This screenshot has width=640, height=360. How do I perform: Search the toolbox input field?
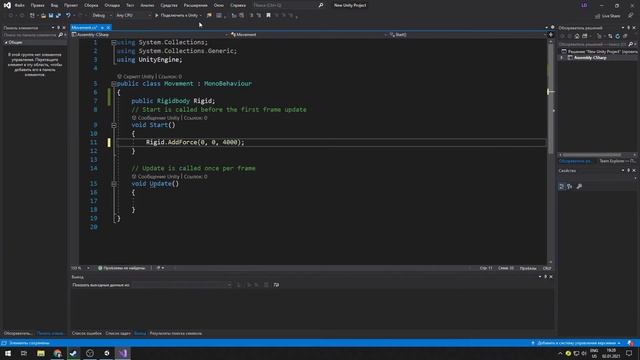(31, 35)
